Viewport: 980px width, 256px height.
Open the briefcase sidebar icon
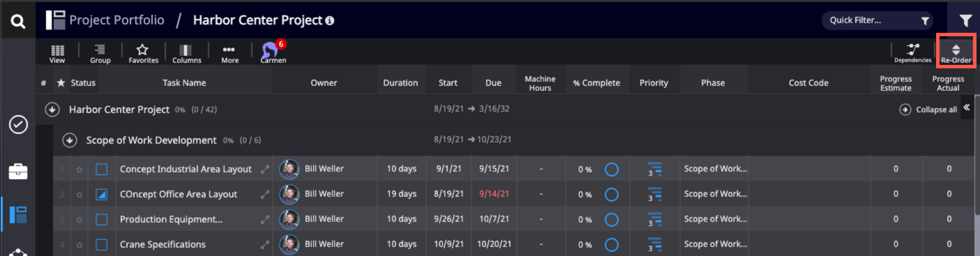[x=18, y=171]
